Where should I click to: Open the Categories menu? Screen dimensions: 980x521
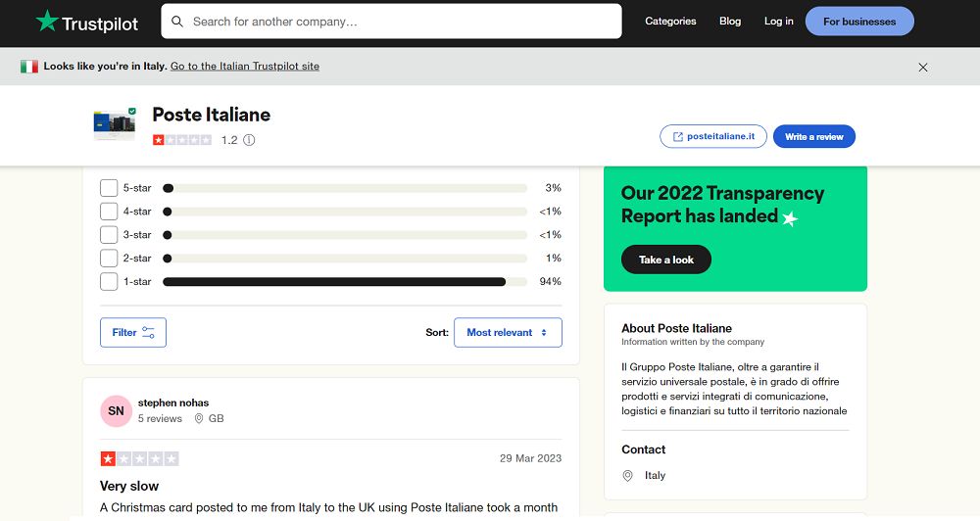[x=670, y=22]
